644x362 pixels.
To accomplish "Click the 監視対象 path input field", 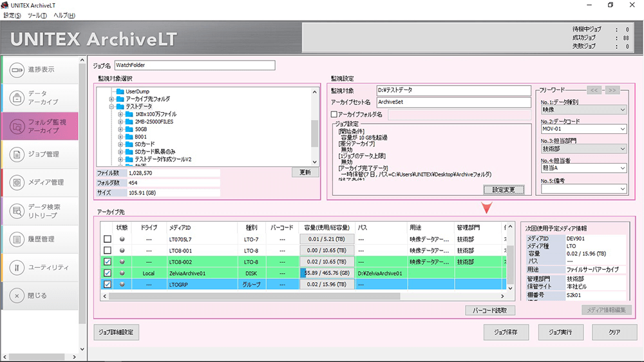I will coord(454,90).
